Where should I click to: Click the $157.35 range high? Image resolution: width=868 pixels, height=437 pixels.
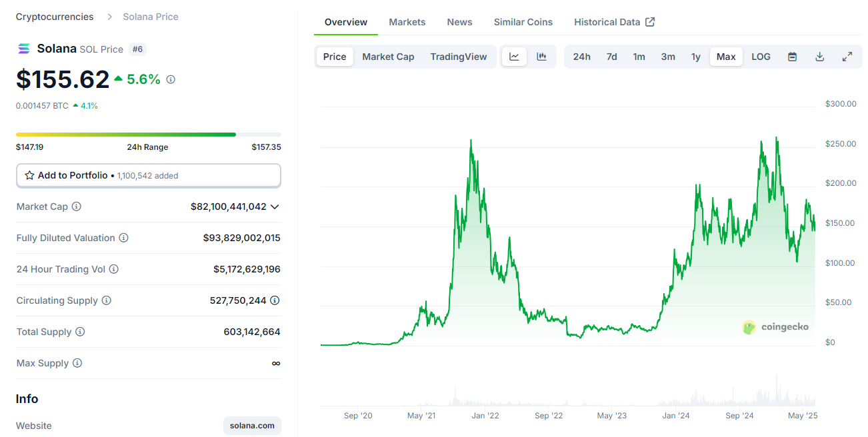pyautogui.click(x=267, y=147)
